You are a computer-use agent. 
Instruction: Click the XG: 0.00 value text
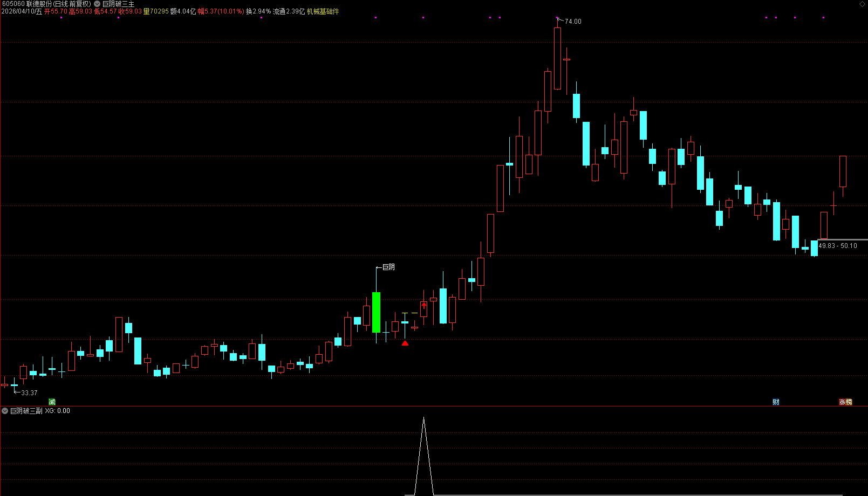click(57, 411)
